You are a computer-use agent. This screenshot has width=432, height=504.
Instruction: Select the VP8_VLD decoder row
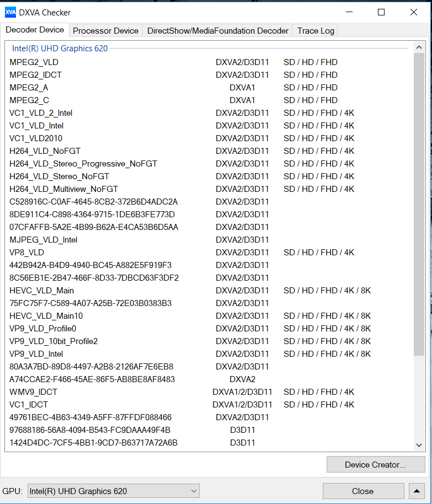(209, 253)
